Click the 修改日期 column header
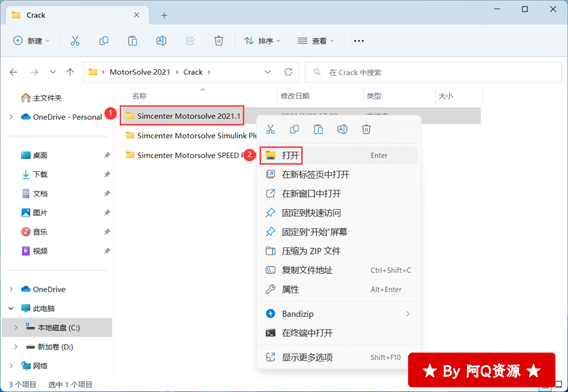The width and height of the screenshot is (568, 392). pyautogui.click(x=295, y=96)
